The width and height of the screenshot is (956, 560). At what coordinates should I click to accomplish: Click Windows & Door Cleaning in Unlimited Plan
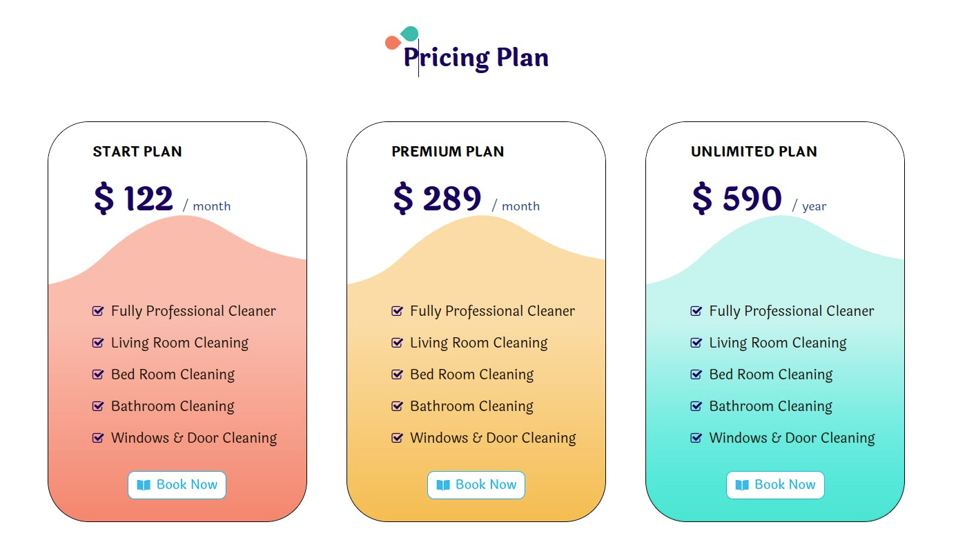pos(792,438)
